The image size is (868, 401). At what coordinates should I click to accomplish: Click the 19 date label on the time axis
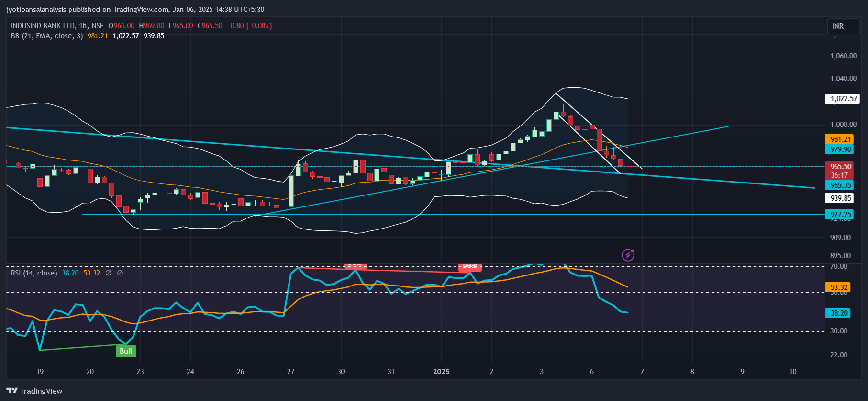pos(40,372)
